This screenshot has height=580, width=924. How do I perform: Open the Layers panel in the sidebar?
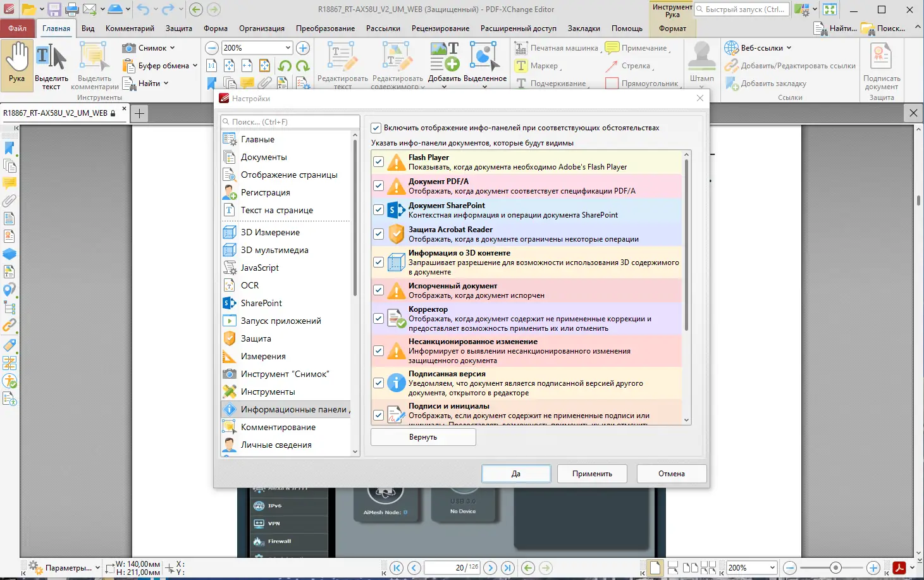[x=9, y=254]
